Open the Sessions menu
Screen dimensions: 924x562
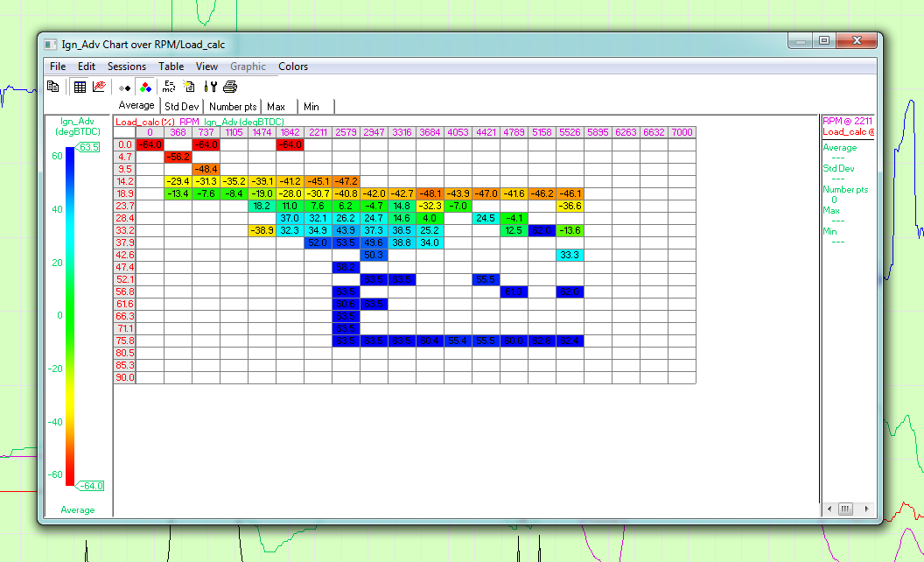tap(127, 67)
